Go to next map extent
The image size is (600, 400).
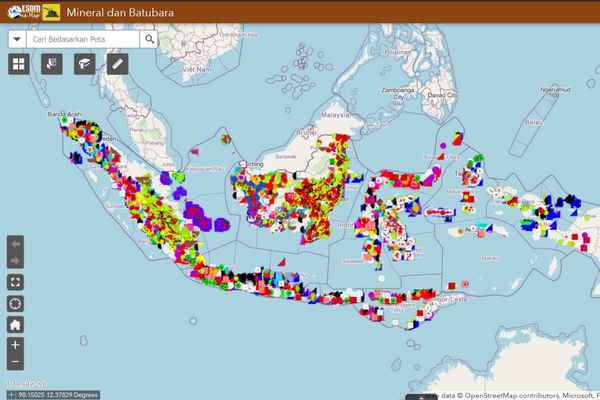(x=15, y=262)
